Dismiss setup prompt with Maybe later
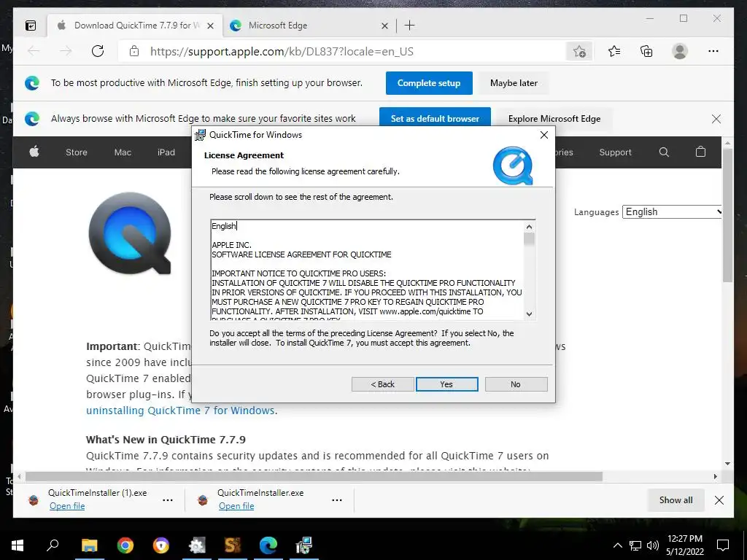This screenshot has width=747, height=560. [514, 83]
